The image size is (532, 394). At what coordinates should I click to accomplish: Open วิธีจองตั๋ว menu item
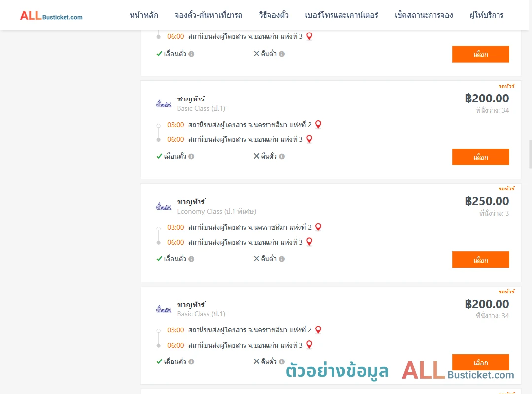pos(273,15)
